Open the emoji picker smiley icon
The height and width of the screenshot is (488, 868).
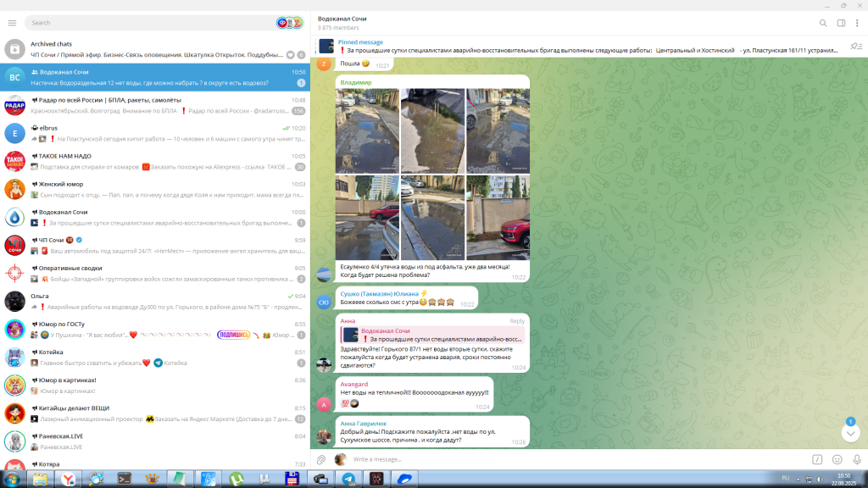837,459
